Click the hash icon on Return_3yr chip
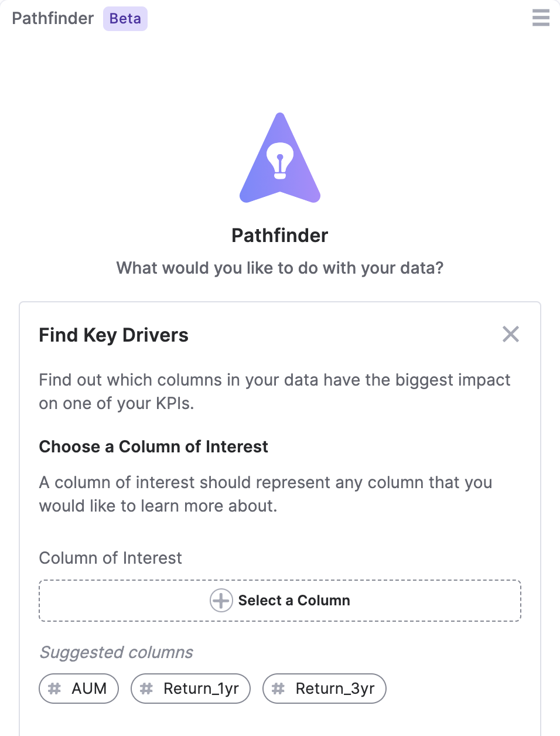560x736 pixels. click(x=278, y=689)
